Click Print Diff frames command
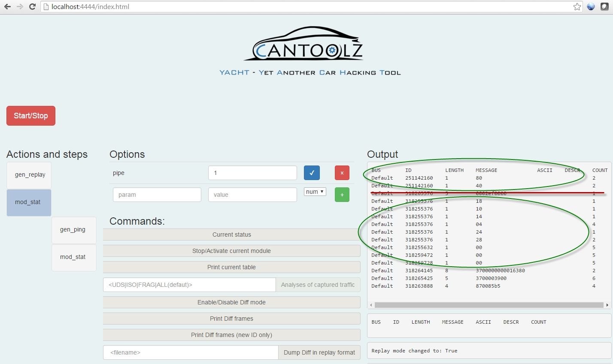The width and height of the screenshot is (613, 364). pos(232,319)
